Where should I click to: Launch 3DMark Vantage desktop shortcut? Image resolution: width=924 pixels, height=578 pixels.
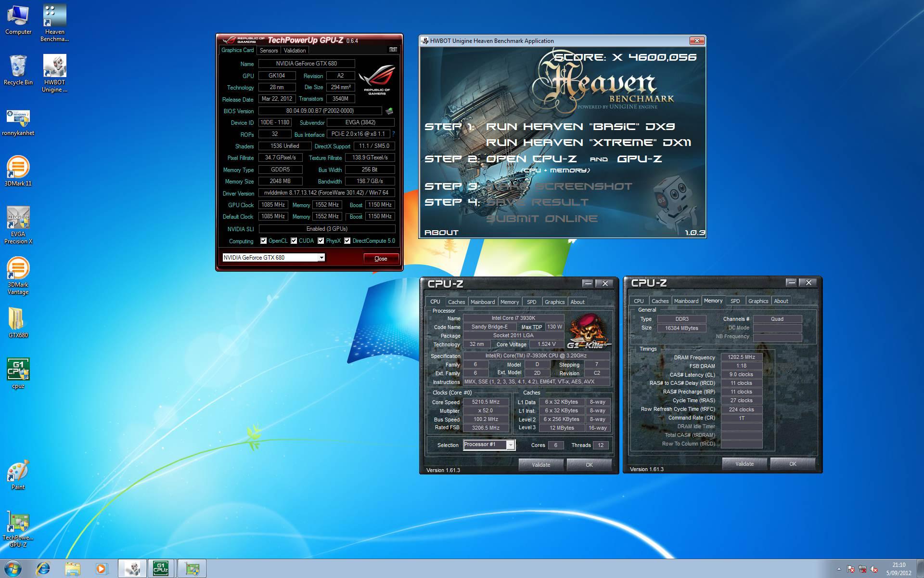tap(18, 276)
